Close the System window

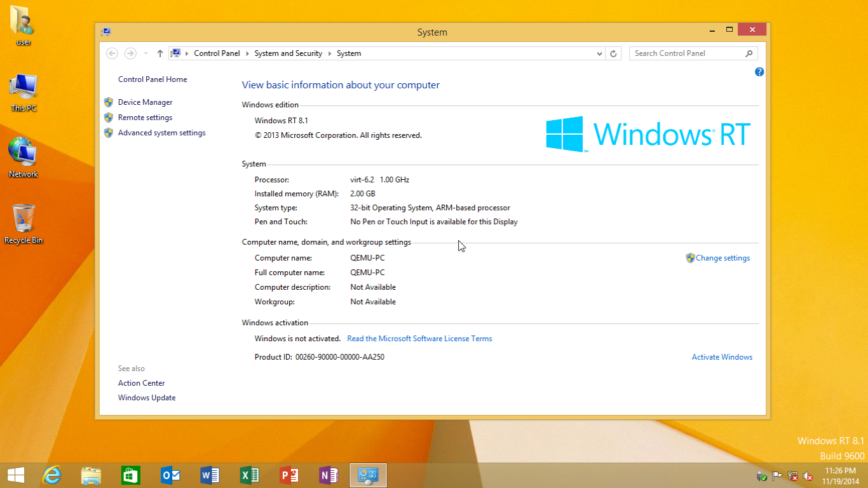[x=752, y=30]
